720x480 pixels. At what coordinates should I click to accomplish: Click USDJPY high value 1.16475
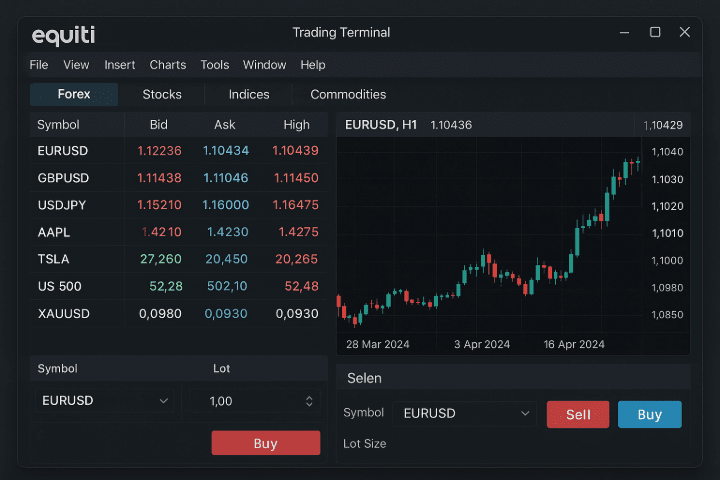(296, 205)
